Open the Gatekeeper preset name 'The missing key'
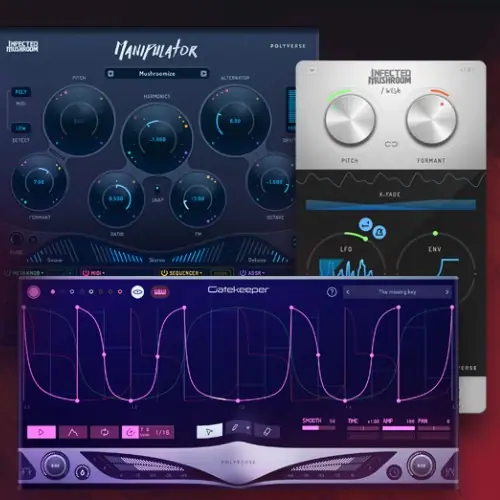This screenshot has width=500, height=500. (397, 292)
